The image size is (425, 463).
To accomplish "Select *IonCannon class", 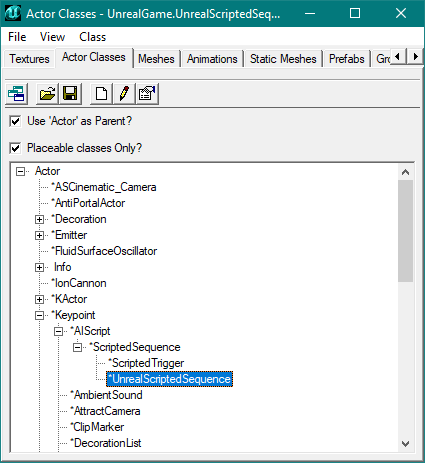I will point(79,283).
